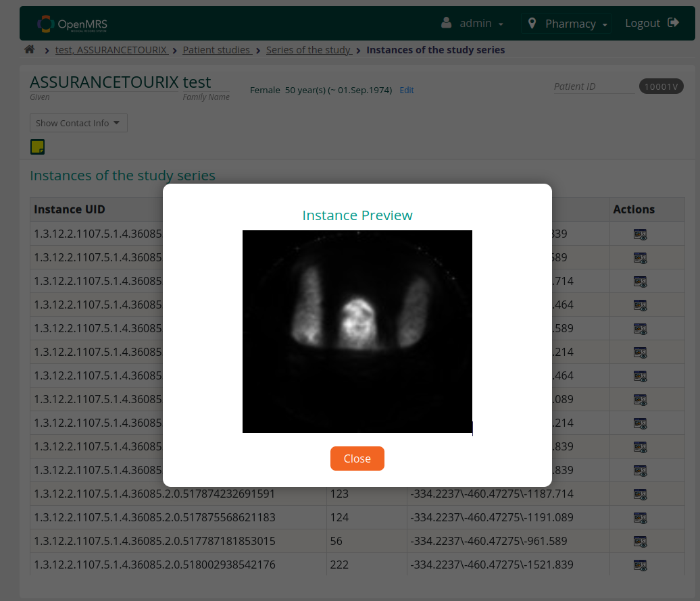Click the Instances of the study series heading
This screenshot has width=700, height=601.
(x=122, y=176)
